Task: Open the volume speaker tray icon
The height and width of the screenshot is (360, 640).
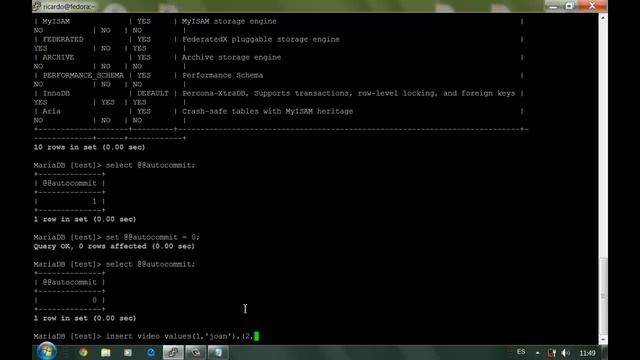Action: click(565, 353)
